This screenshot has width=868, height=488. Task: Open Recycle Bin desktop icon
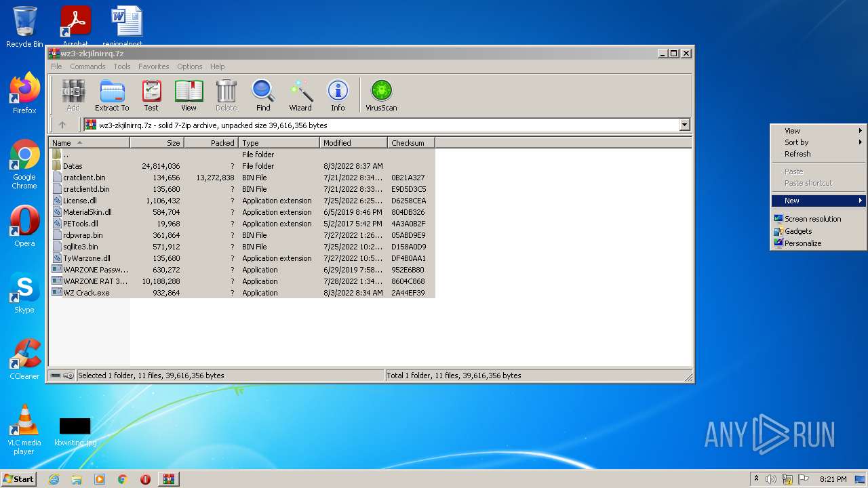(x=24, y=27)
